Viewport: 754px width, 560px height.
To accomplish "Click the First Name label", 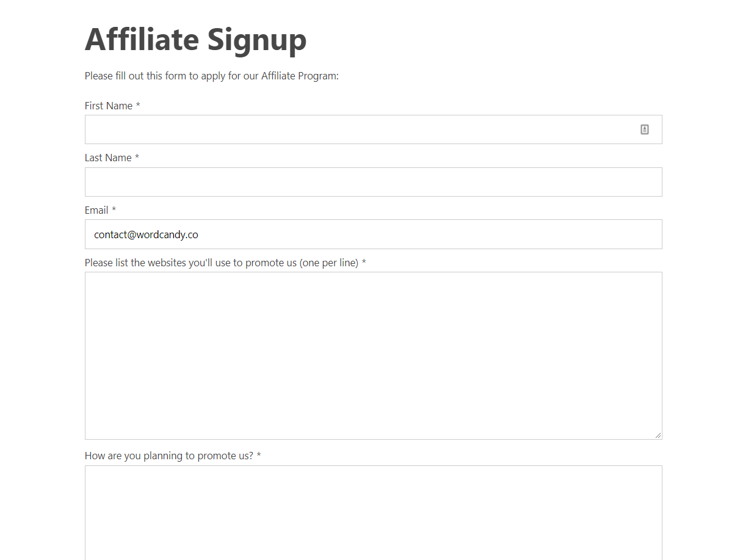I will [109, 106].
